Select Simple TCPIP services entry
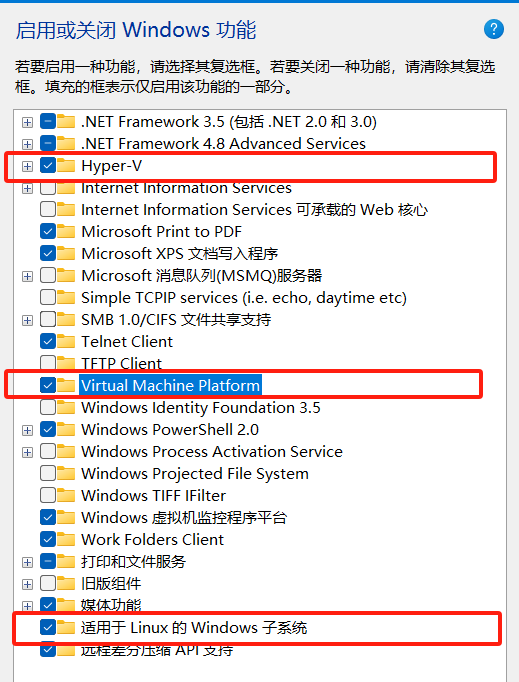The width and height of the screenshot is (519, 682). [244, 298]
